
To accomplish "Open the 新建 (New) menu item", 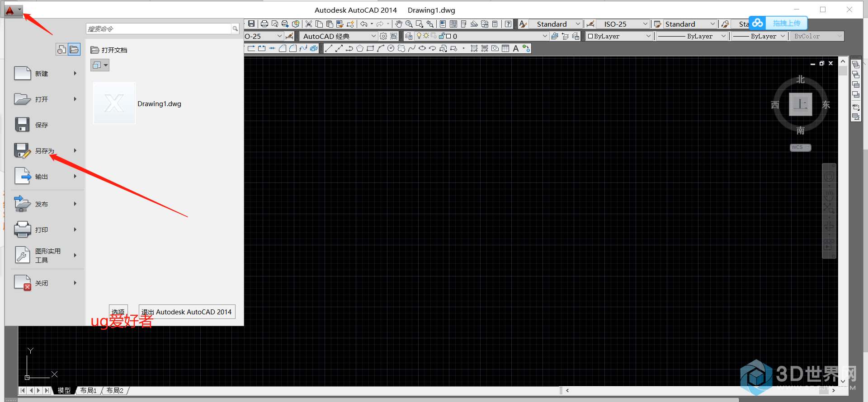I will pyautogui.click(x=45, y=73).
